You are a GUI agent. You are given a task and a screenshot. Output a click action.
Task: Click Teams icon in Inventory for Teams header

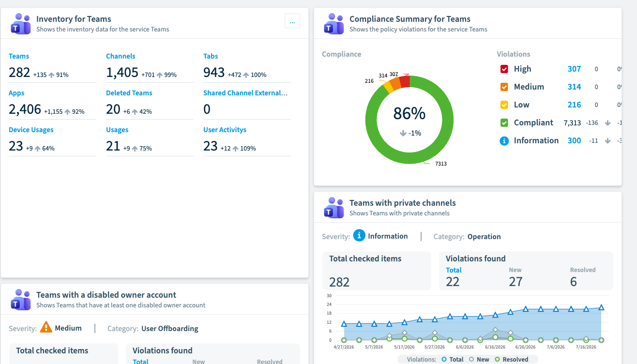pyautogui.click(x=21, y=24)
